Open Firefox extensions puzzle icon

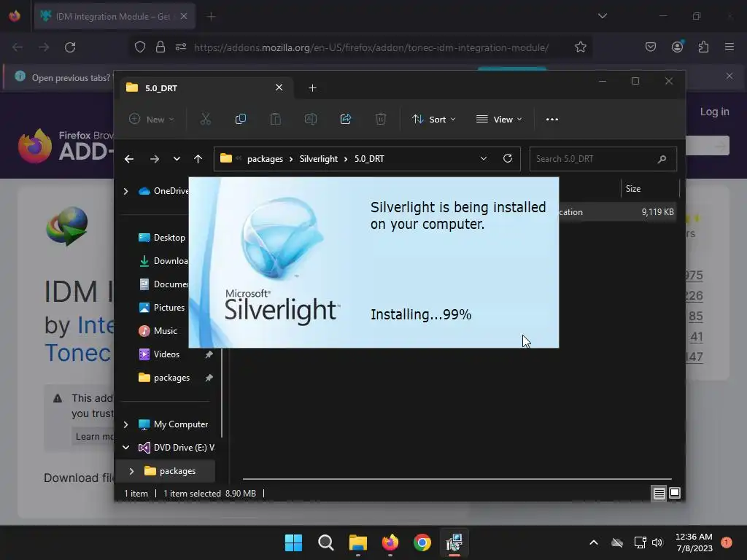(703, 47)
